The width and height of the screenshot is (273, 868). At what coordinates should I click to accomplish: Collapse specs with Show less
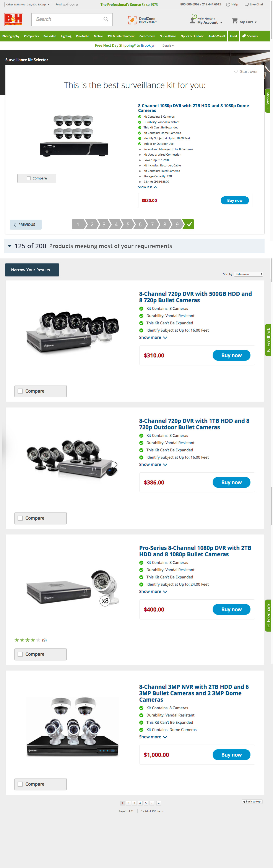(147, 187)
